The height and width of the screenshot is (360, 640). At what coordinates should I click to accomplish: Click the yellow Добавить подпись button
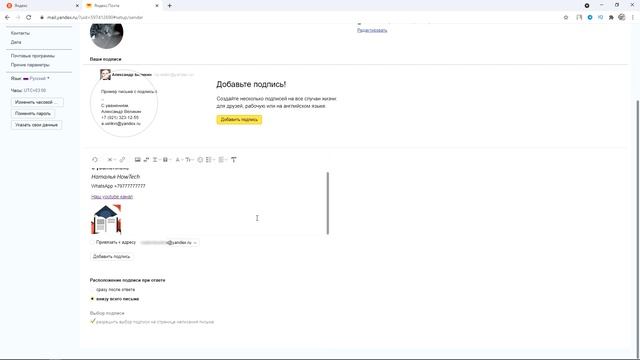(x=239, y=120)
